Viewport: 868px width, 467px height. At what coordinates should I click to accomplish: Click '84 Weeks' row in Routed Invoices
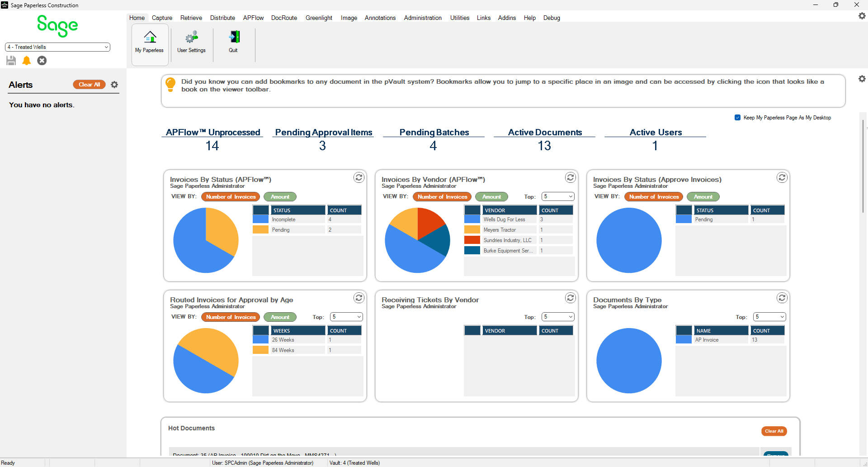[307, 350]
